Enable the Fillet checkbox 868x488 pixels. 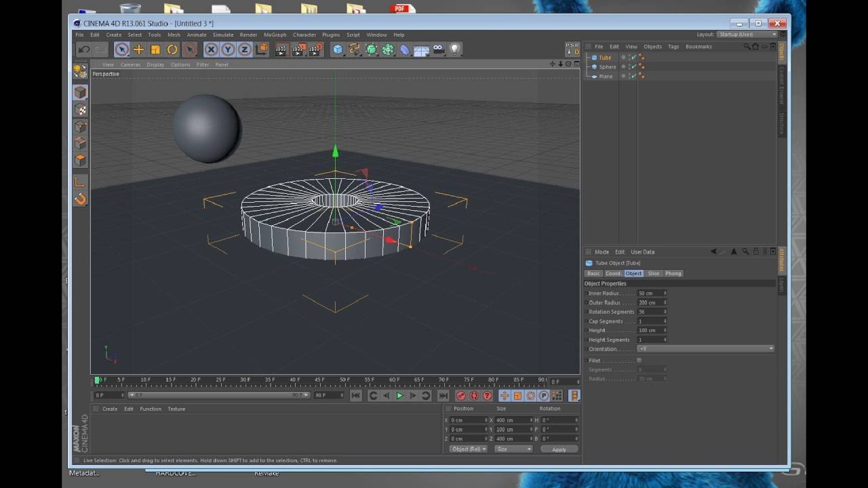(639, 361)
